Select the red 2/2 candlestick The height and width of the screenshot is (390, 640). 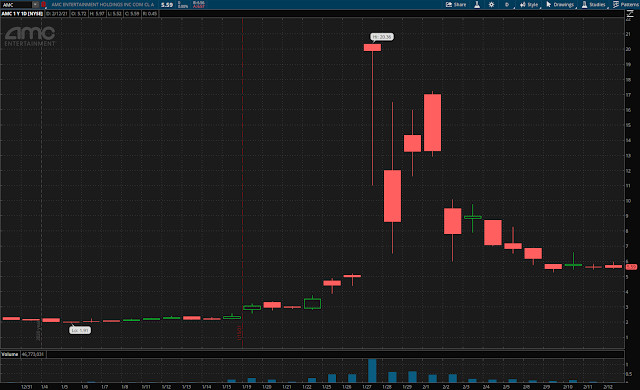pos(452,221)
